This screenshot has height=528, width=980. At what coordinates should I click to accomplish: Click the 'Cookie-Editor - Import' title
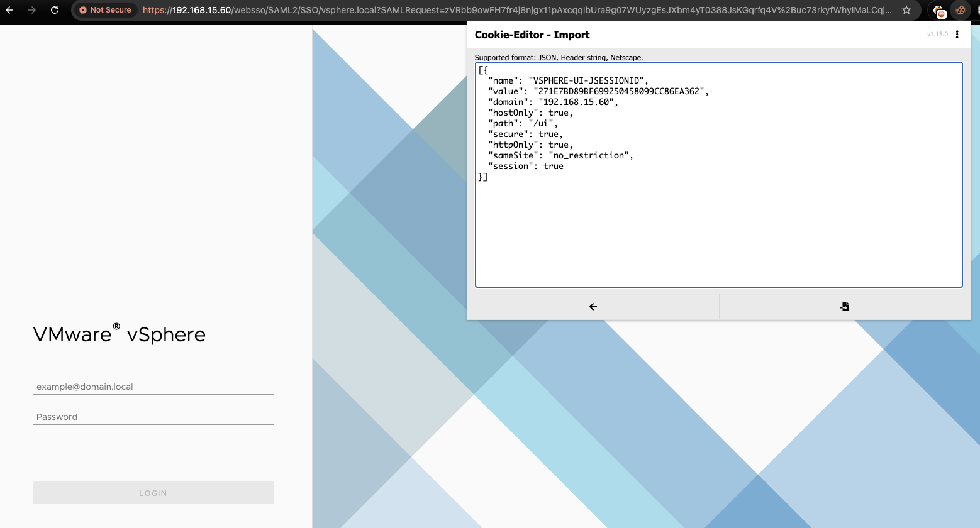click(532, 35)
